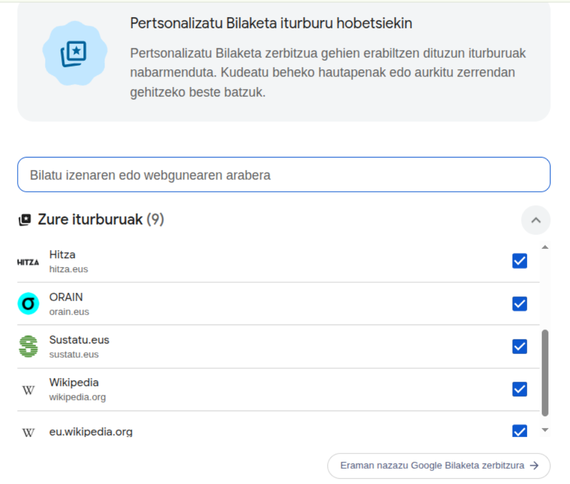
Task: Click the sustatu.eus domain text
Action: click(x=74, y=355)
